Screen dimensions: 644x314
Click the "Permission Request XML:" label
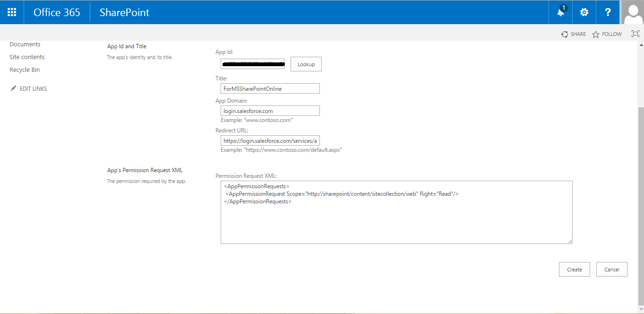tap(246, 176)
